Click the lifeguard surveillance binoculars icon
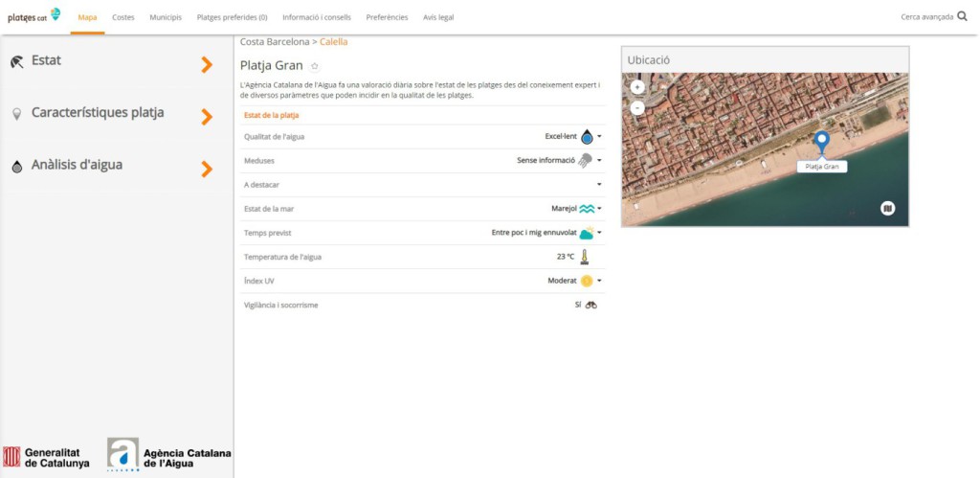The height and width of the screenshot is (478, 980). [x=590, y=305]
